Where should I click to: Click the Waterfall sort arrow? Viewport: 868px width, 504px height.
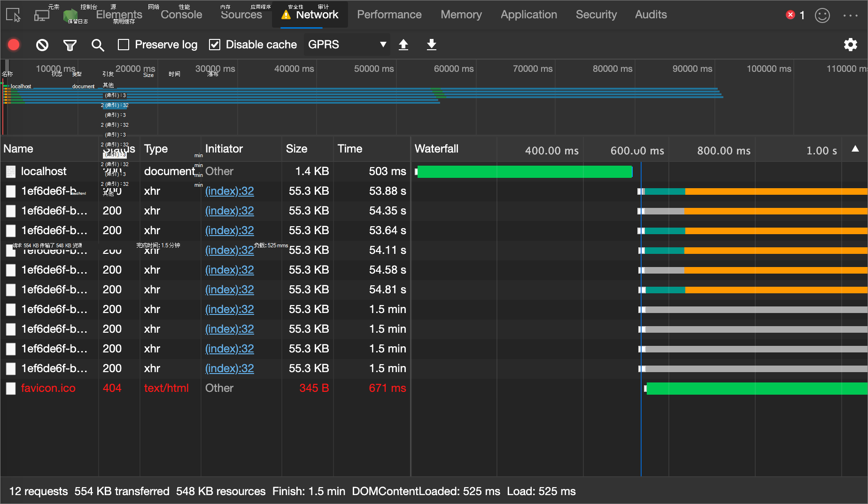point(855,149)
